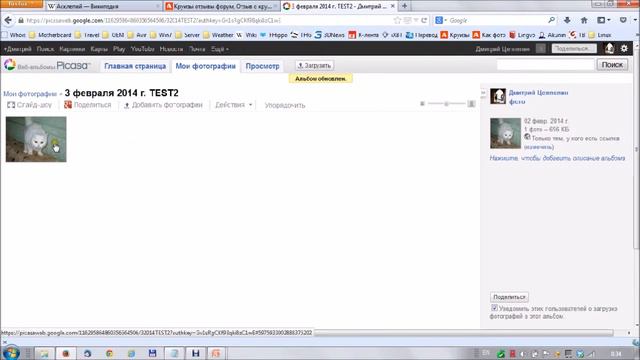Click the owner's profile picture in the sidebar
The height and width of the screenshot is (360, 640).
coord(498,96)
